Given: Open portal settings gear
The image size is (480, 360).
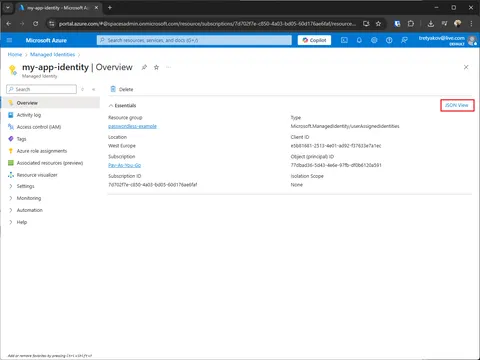Looking at the screenshot, I should coord(374,40).
